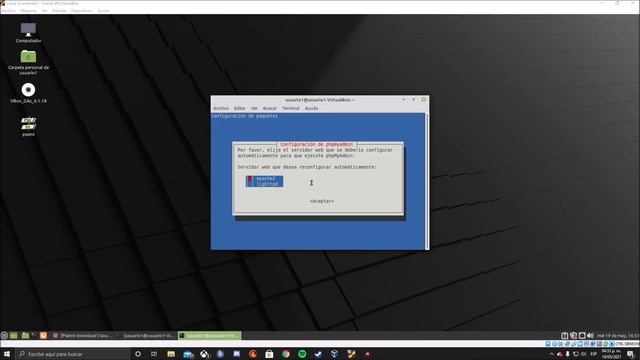Click the Windows search box
Image resolution: width=640 pixels, height=360 pixels.
73,354
